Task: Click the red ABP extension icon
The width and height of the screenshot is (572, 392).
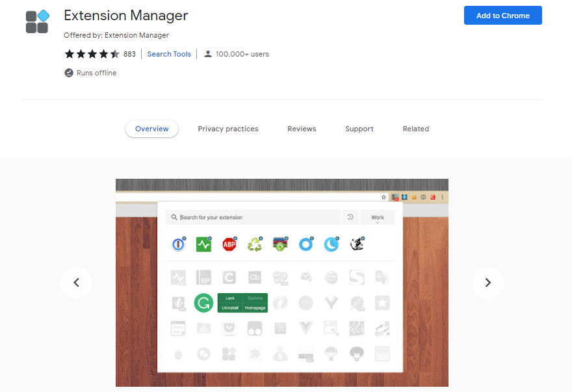Action: pos(229,244)
